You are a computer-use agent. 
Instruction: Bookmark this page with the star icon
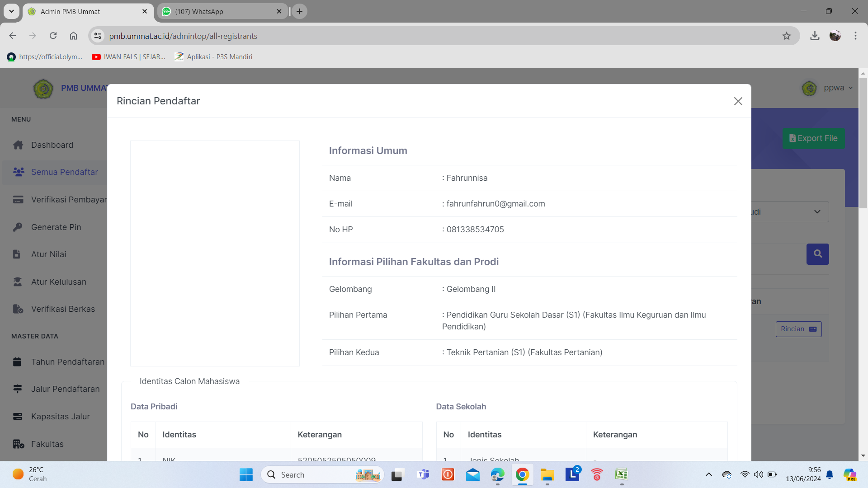[787, 36]
